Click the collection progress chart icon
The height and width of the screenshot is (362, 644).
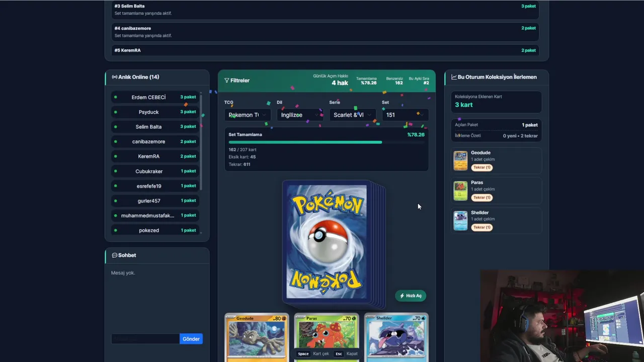click(454, 77)
